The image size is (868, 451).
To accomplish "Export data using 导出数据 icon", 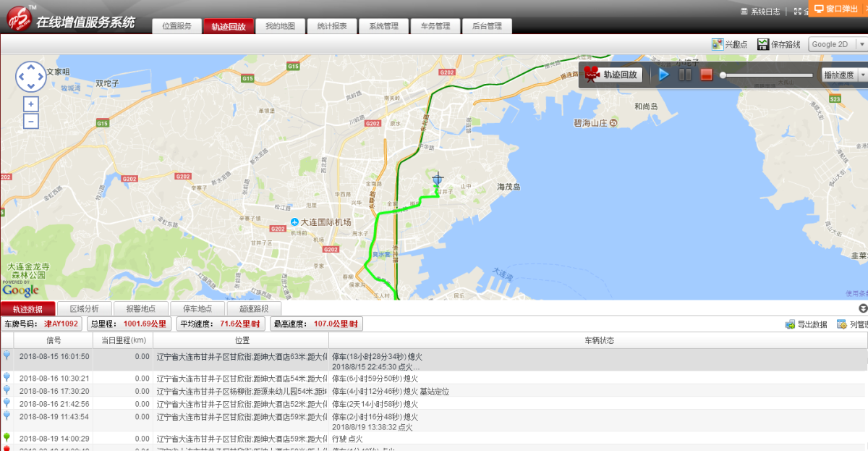I will 790,324.
